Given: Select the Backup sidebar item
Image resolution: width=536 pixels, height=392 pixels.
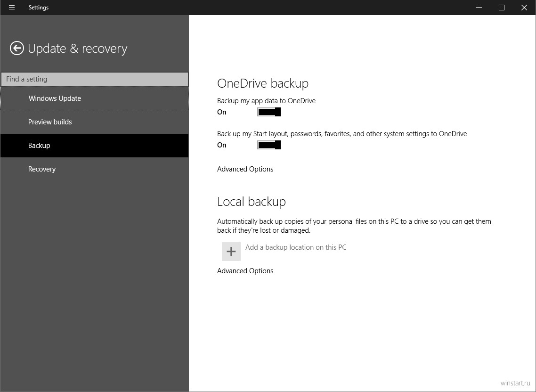Looking at the screenshot, I should [x=94, y=146].
